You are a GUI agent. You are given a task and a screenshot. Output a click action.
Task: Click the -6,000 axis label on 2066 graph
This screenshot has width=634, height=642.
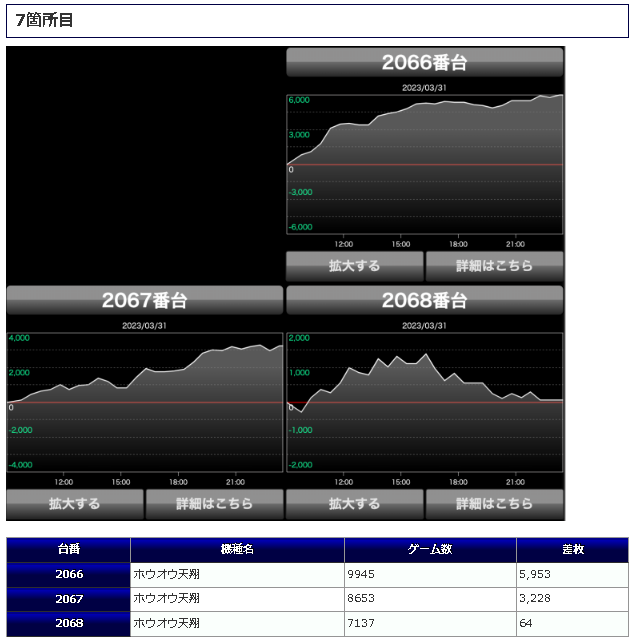(300, 227)
